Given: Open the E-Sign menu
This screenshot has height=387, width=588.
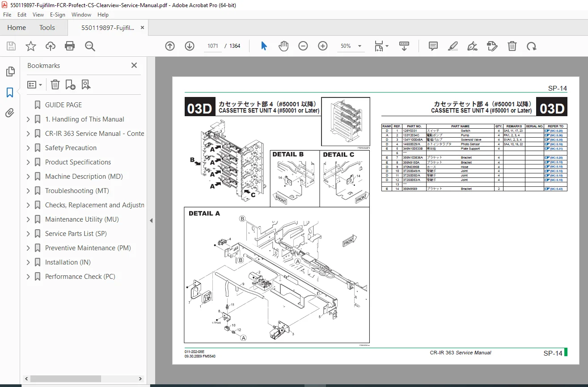Looking at the screenshot, I should (58, 15).
